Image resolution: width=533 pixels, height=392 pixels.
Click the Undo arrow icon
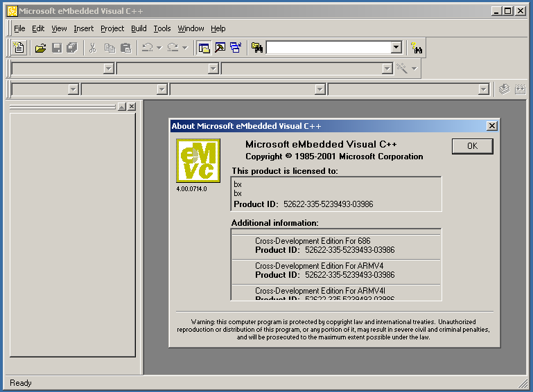pyautogui.click(x=147, y=48)
